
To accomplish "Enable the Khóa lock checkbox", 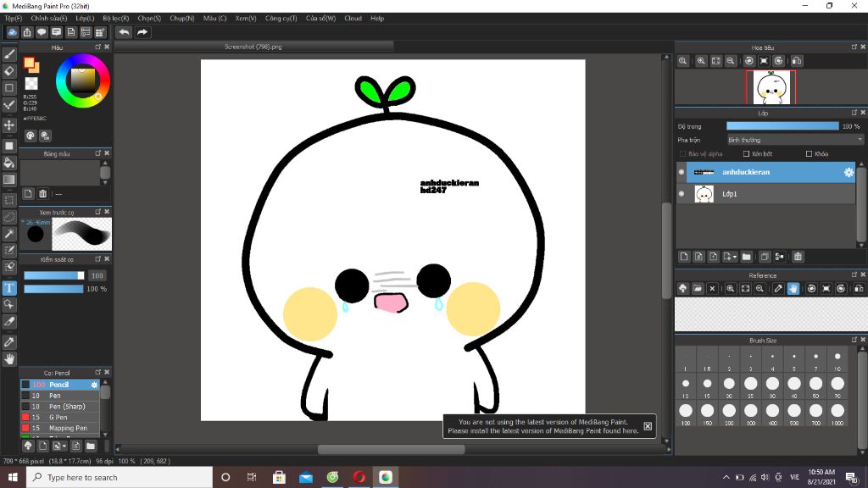I will 809,154.
